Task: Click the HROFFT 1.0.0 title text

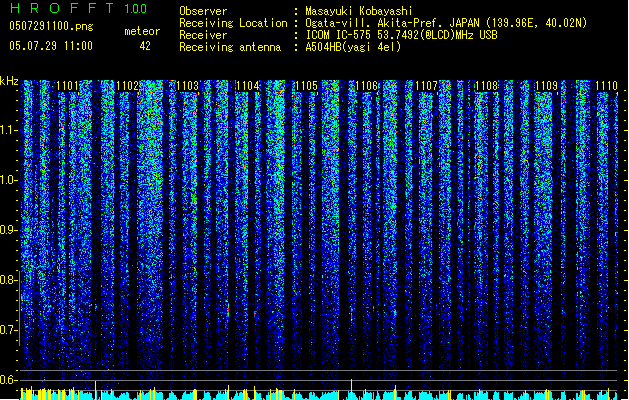Action: pos(79,8)
